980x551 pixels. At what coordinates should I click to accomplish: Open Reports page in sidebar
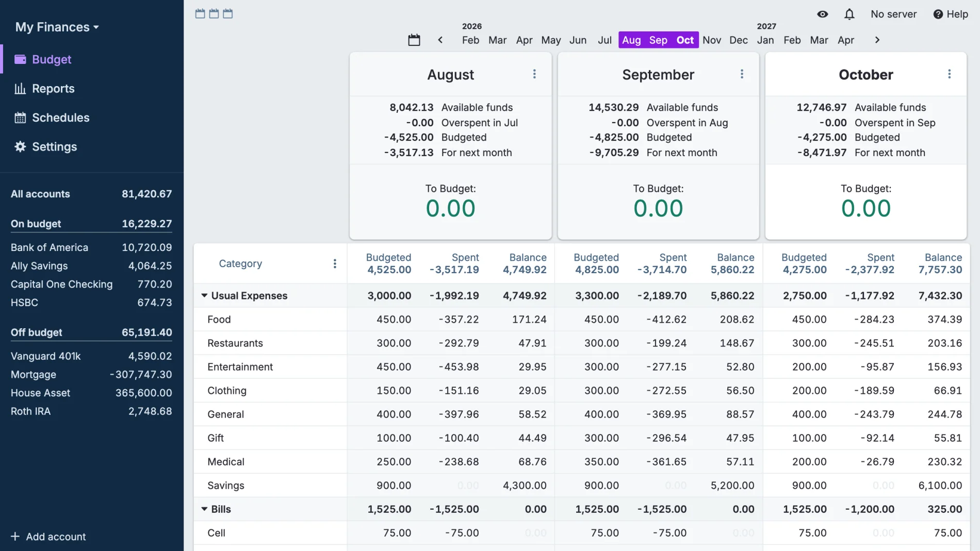[92, 89]
